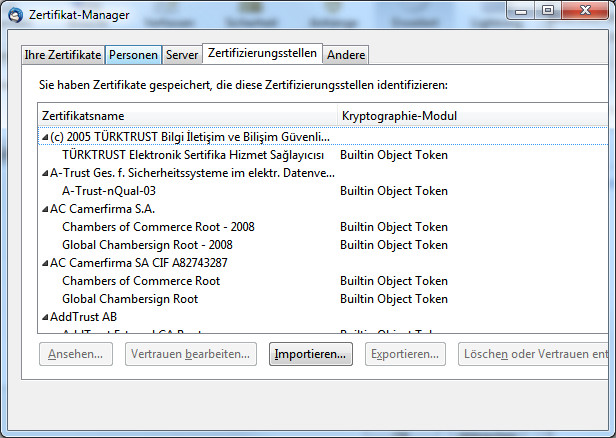
Task: Click Löschen oder Vertrauen entziehen button
Action: (x=533, y=354)
